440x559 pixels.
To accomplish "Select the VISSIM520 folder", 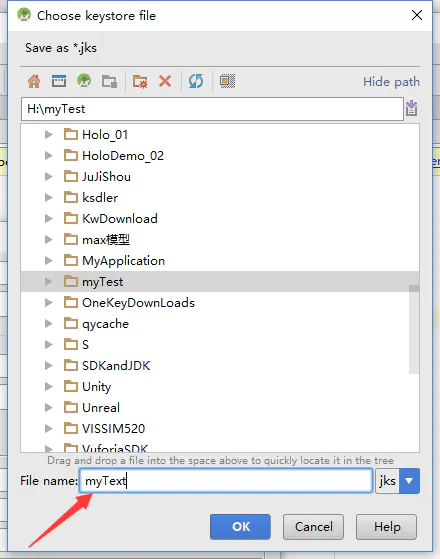I will coord(113,429).
